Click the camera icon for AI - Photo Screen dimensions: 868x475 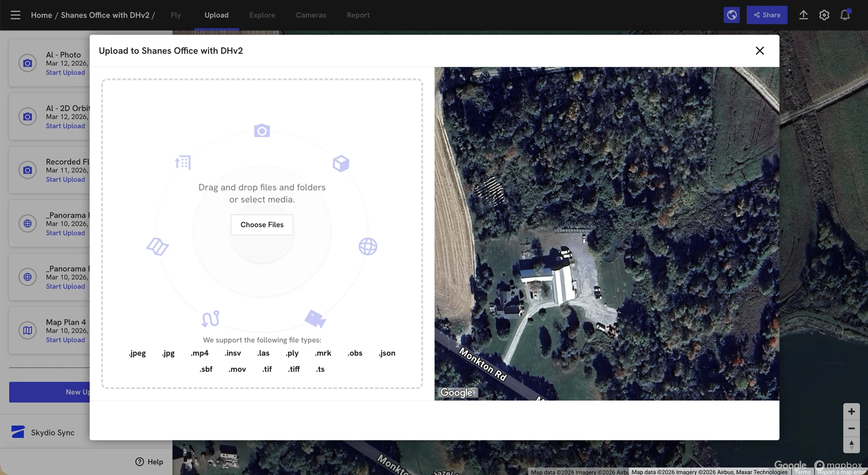[28, 63]
